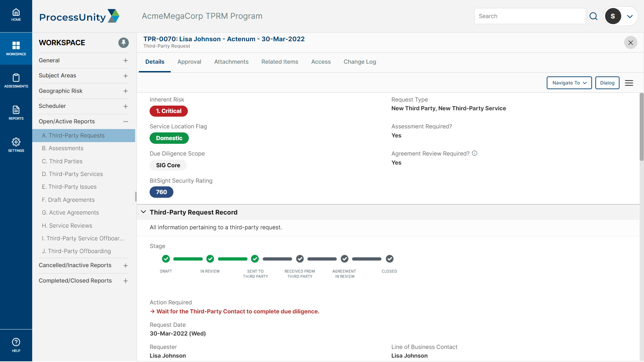
Task: Collapse the Open/Active Reports section
Action: 125,121
